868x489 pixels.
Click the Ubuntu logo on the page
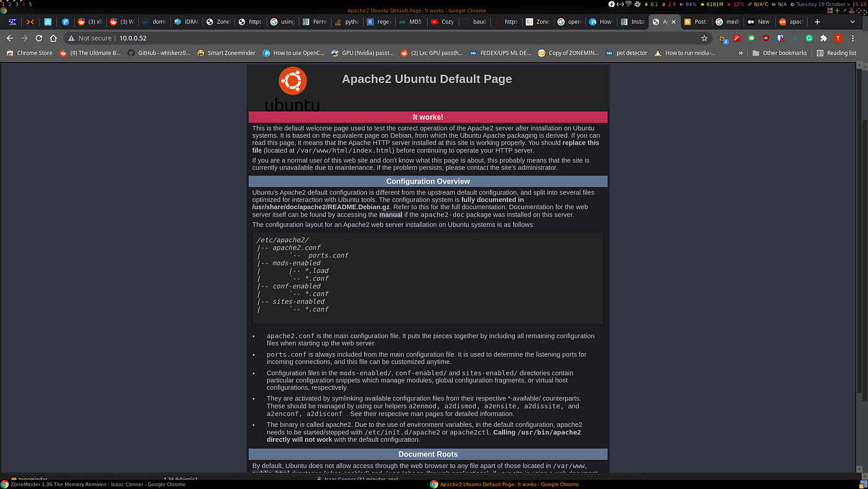point(292,89)
